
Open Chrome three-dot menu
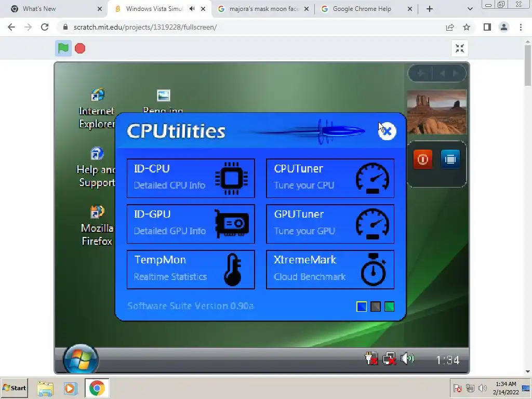pyautogui.click(x=521, y=27)
